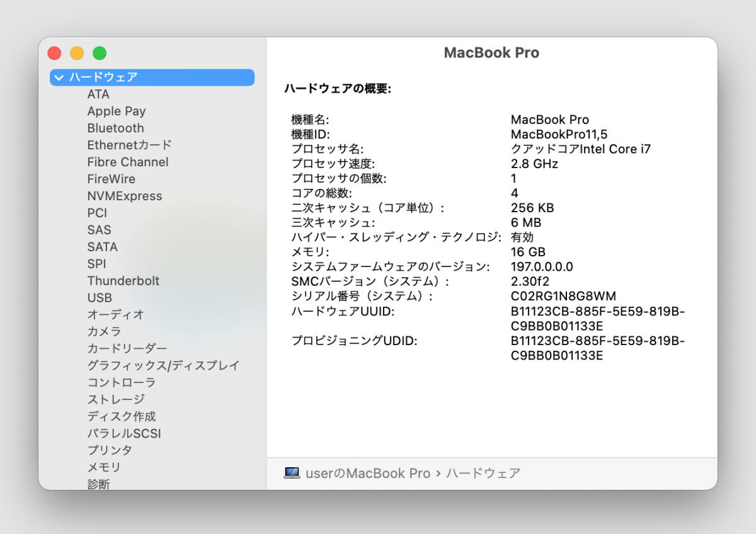The height and width of the screenshot is (534, 756).
Task: Click the 2.8 GHz processor speed
Action: coord(534,164)
